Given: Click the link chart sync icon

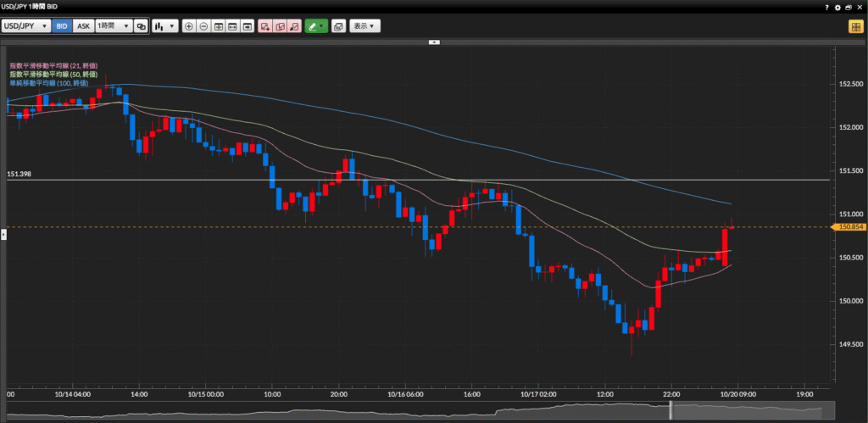Looking at the screenshot, I should click(141, 26).
